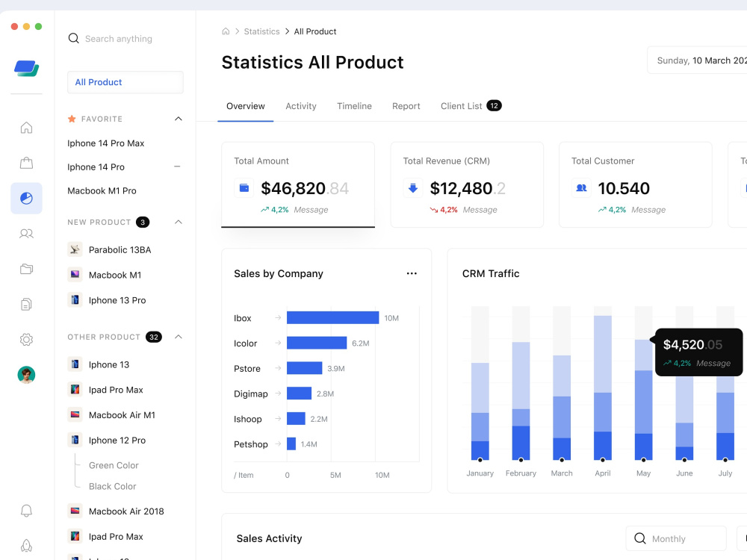Open Sales by Company three-dot menu
Viewport: 747px width, 560px height.
coord(412,273)
